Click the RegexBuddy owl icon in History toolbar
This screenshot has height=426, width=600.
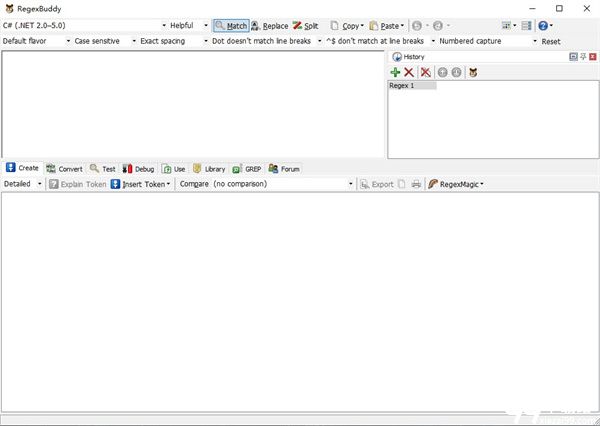[x=473, y=72]
